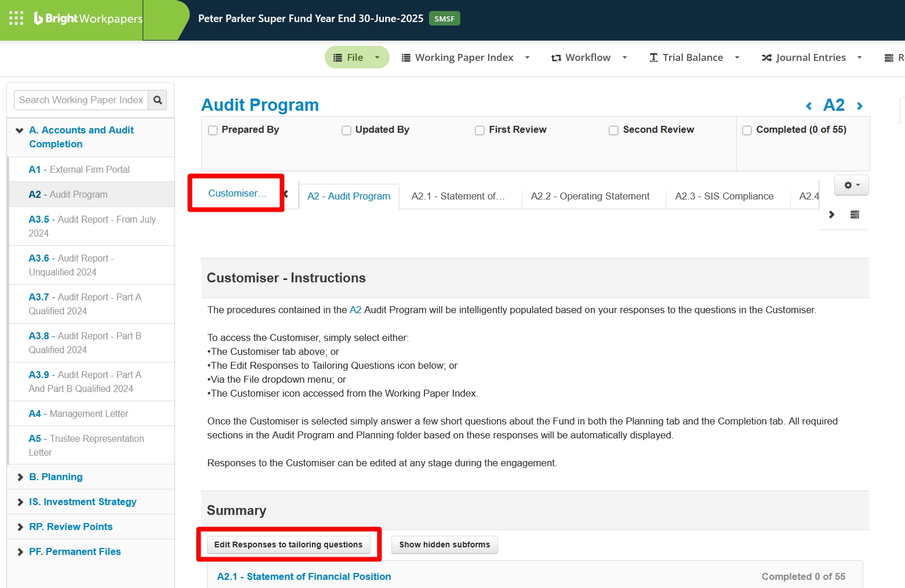
Task: Open A3.5 - Audit Report - From July 2024
Action: [x=92, y=226]
